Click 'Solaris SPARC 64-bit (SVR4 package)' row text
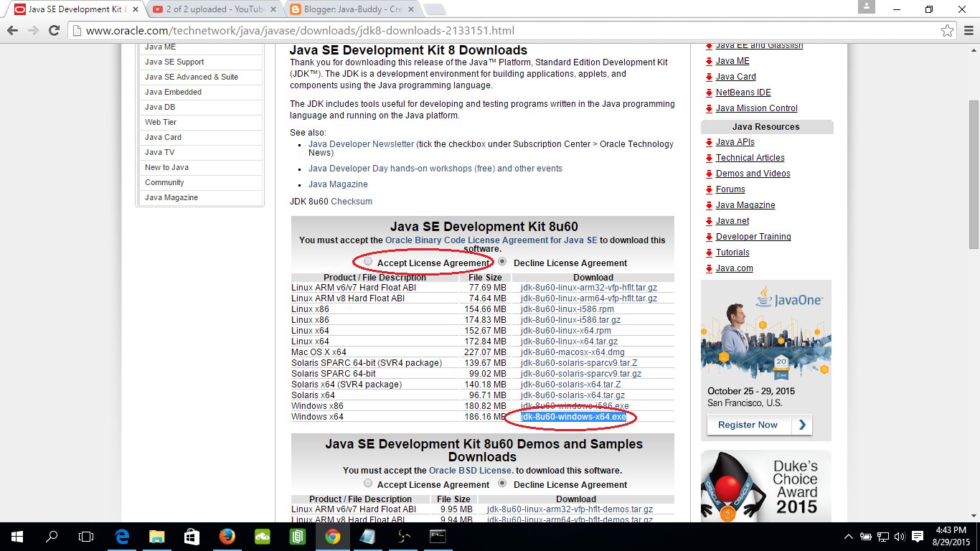The width and height of the screenshot is (980, 551). tap(367, 363)
